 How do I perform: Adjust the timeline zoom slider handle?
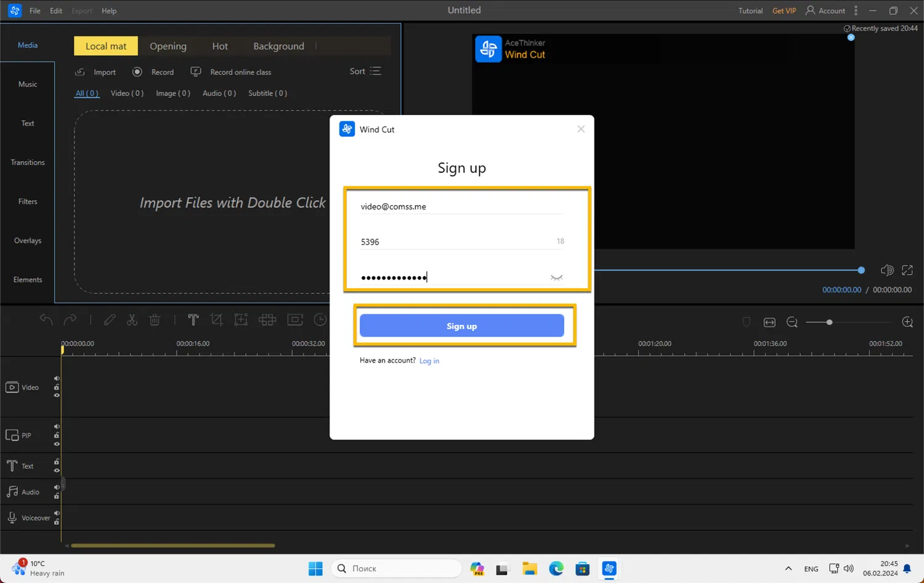pyautogui.click(x=829, y=323)
